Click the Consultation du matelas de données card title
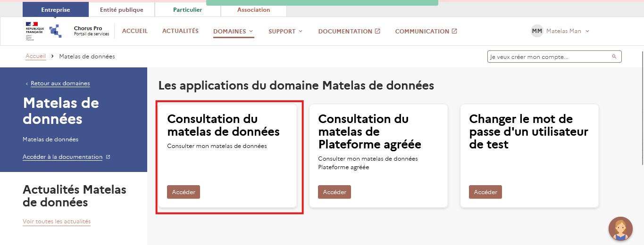Image resolution: width=644 pixels, height=245 pixels. (x=224, y=125)
